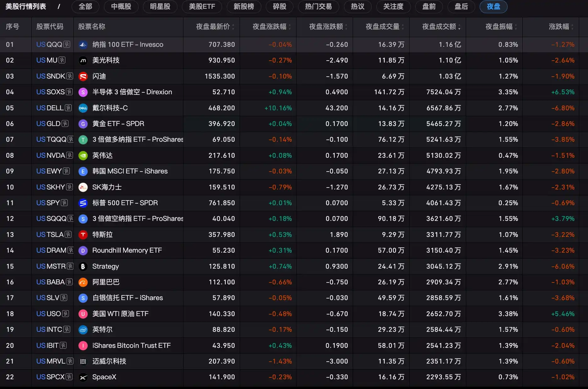Image resolution: width=588 pixels, height=389 pixels.
Task: Click the Micron (美光科技) logo icon
Action: 83,60
